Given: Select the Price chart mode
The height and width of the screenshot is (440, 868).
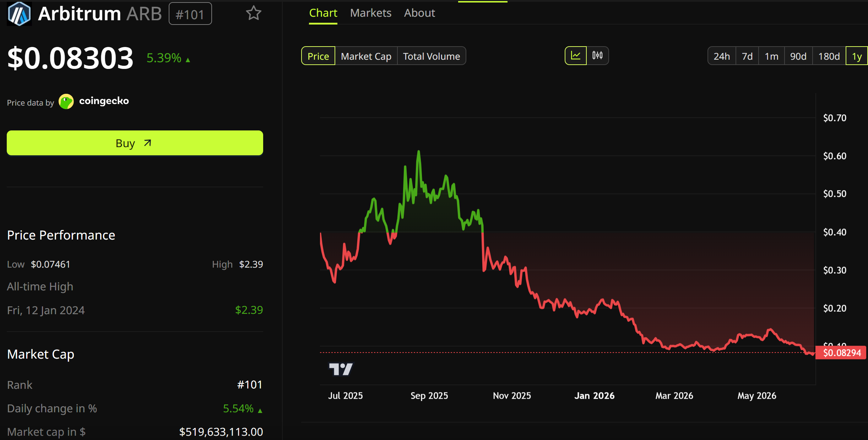Looking at the screenshot, I should click(318, 56).
